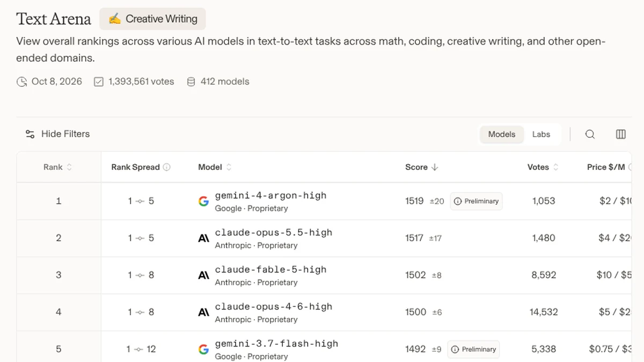Click the score 1517 cell
This screenshot has width=644, height=362.
pos(414,238)
